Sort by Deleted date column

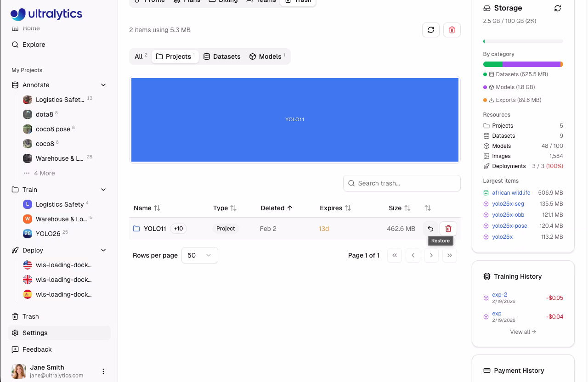pos(277,208)
